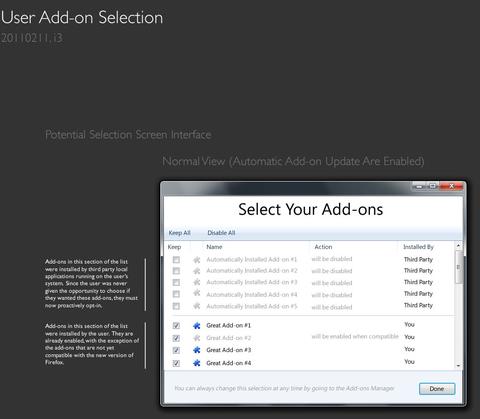
Task: Click icon of Automatically Installed Add-on #2
Action: [197, 271]
